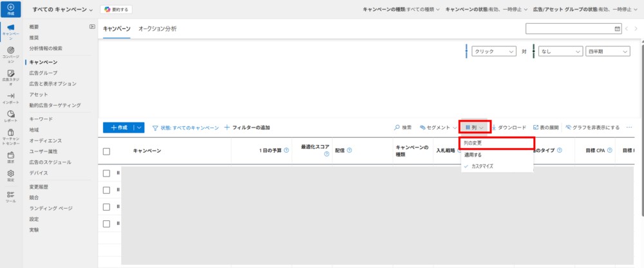644x268 pixels.
Task: Click the date range input field
Action: (570, 28)
